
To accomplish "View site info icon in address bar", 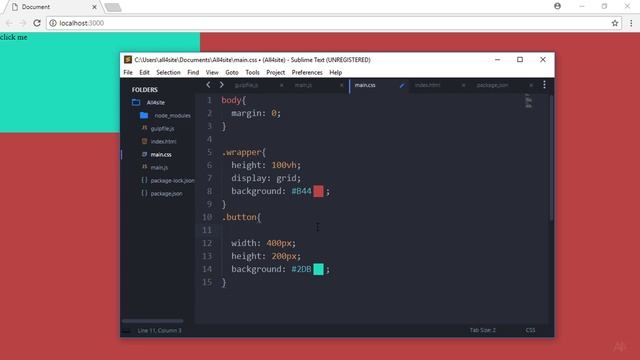I will (x=53, y=23).
